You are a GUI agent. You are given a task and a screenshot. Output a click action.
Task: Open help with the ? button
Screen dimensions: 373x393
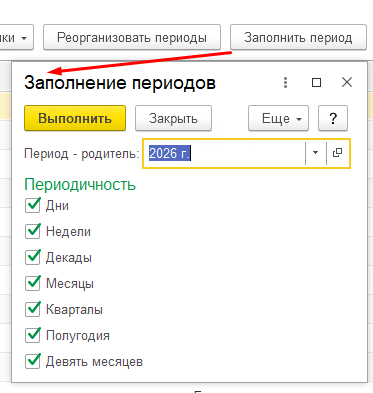point(333,118)
